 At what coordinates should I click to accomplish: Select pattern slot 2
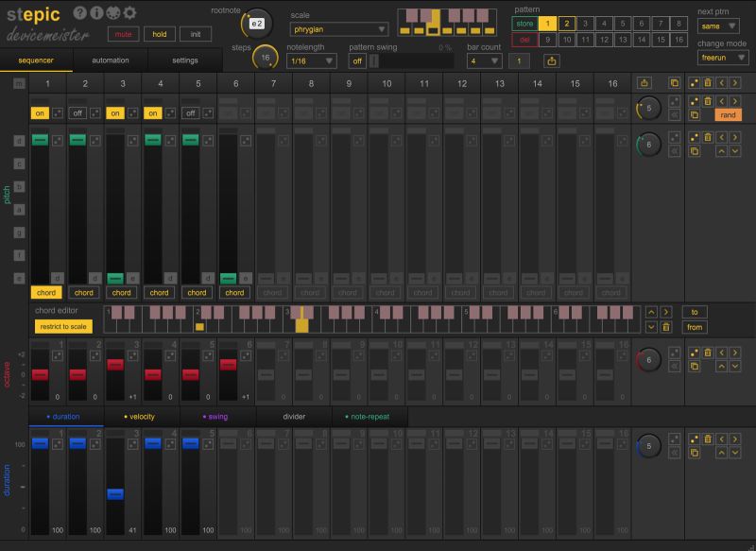[566, 23]
